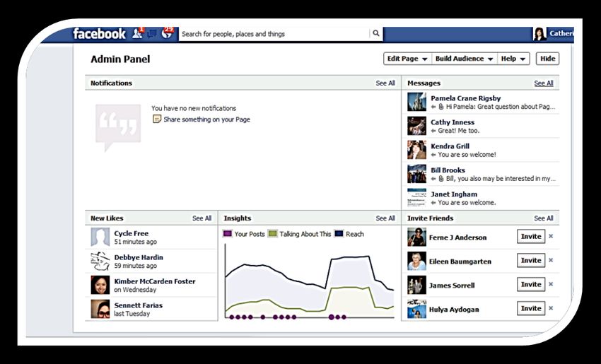Click Sennett Farias's avatar
Image resolution: width=601 pixels, height=364 pixels.
(x=100, y=309)
